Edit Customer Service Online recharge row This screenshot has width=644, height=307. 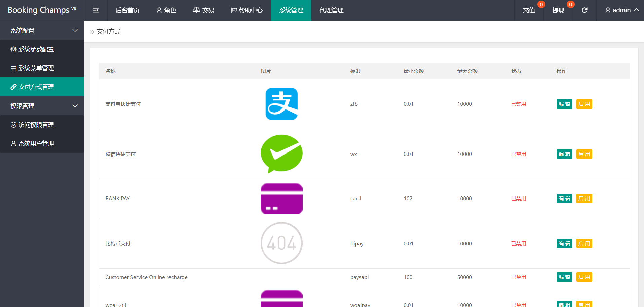pos(564,277)
